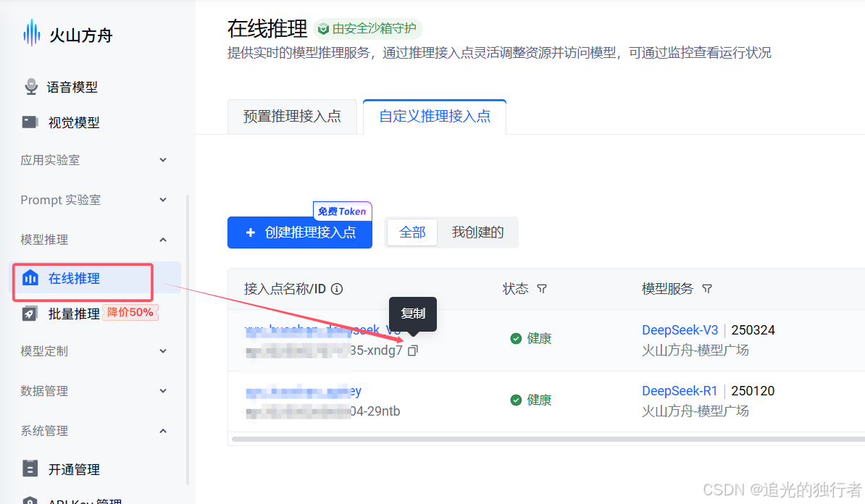865x504 pixels.
Task: Open 视觉模型 camera icon
Action: (30, 122)
